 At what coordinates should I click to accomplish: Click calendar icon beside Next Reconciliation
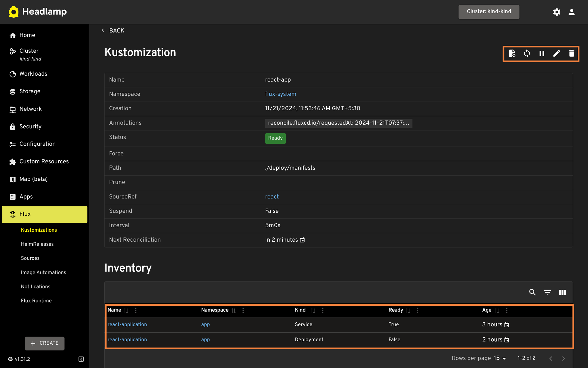302,240
